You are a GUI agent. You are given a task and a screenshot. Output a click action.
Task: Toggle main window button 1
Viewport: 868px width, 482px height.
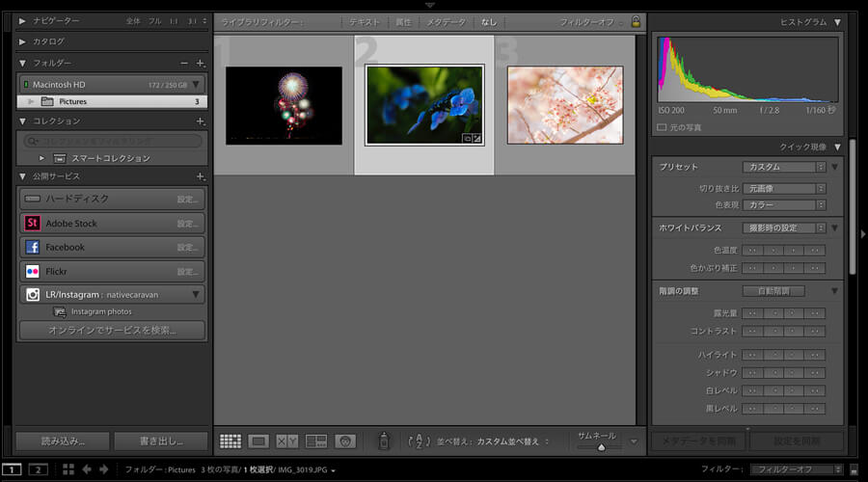click(x=14, y=469)
